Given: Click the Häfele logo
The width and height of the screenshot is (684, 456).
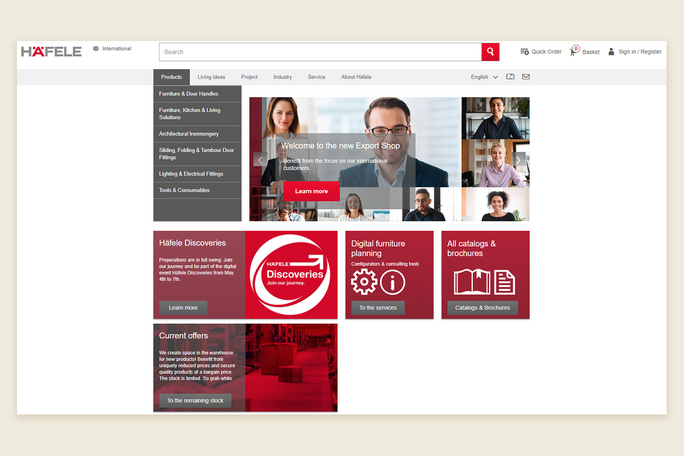Looking at the screenshot, I should 51,52.
